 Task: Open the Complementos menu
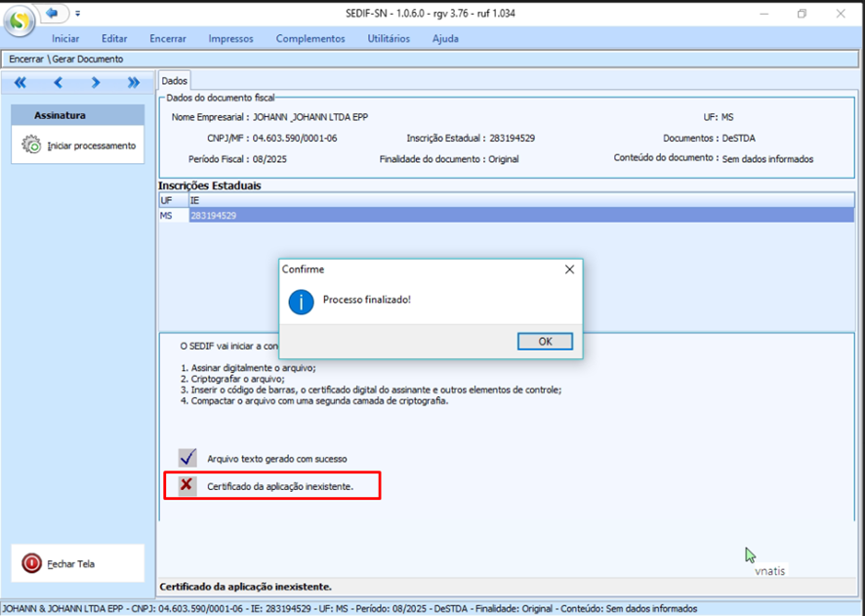[x=310, y=39]
